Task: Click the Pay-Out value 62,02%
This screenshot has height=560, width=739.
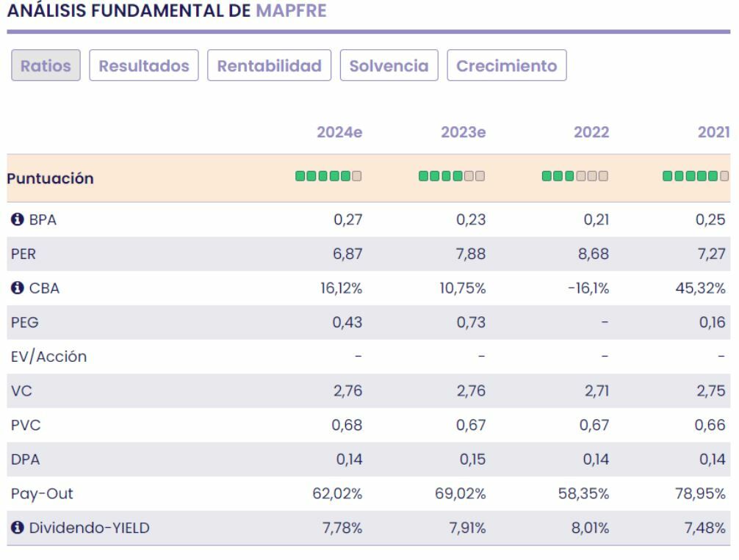Action: [x=339, y=492]
